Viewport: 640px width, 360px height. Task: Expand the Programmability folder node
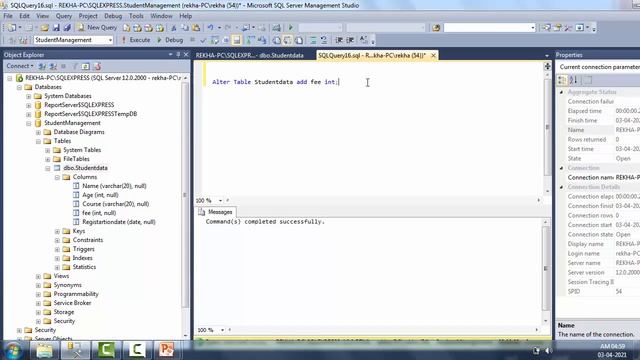click(38, 294)
